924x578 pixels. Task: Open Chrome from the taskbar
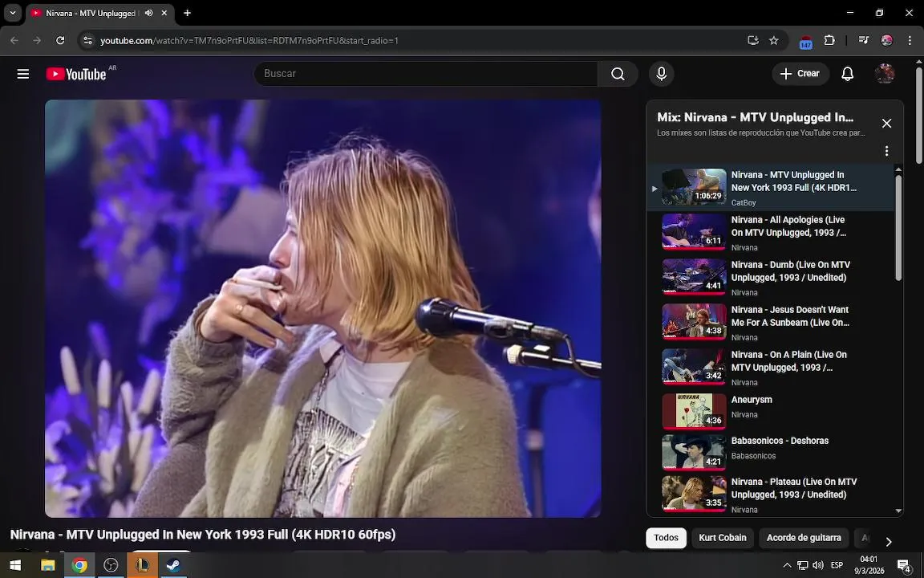[79, 566]
